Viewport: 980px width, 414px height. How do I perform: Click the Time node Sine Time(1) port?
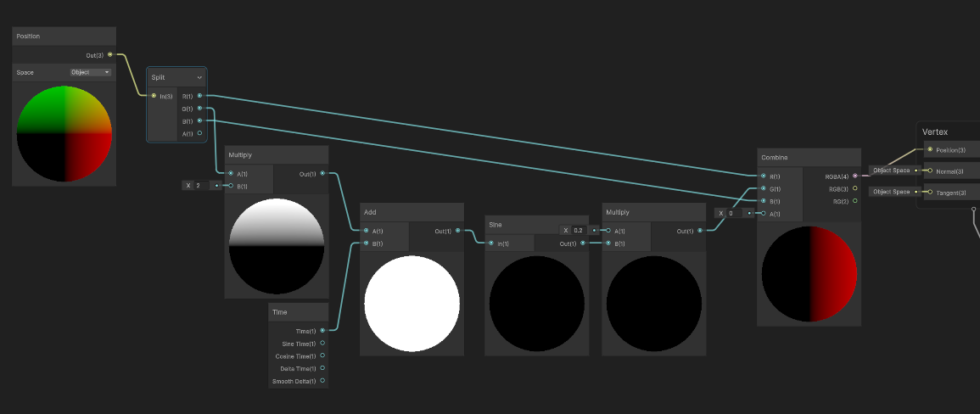(x=322, y=343)
